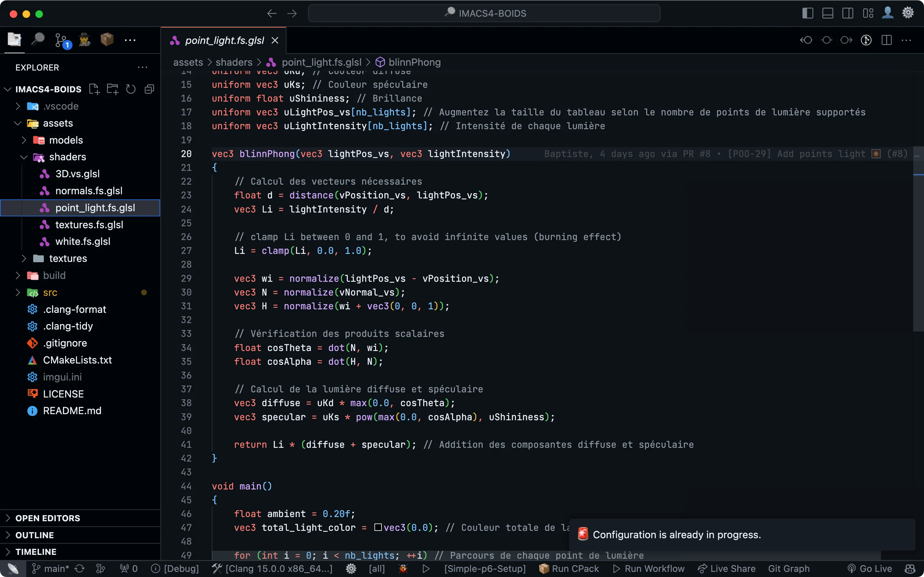Click Go Live in status bar
Viewport: 924px width, 577px height.
click(870, 569)
